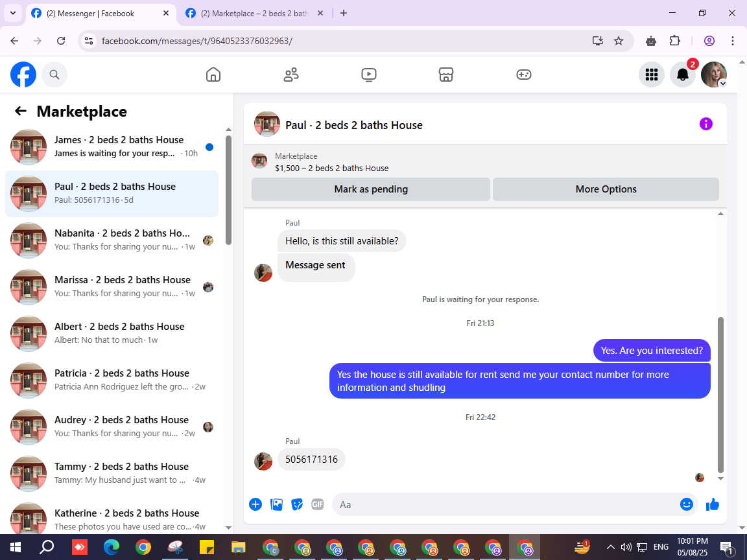747x560 pixels.
Task: Click the 'Hello, is this still available?' message
Action: pos(342,241)
